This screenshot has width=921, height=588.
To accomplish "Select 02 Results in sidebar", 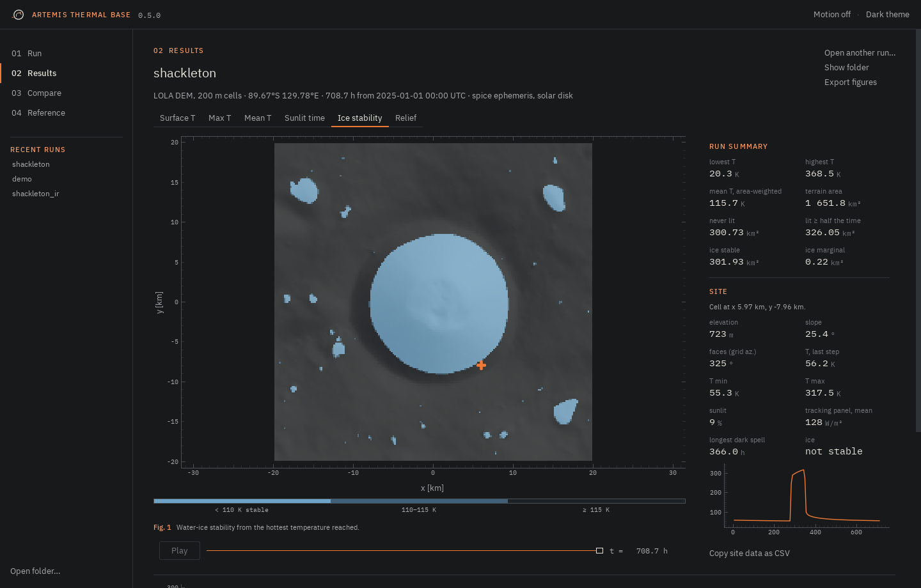I will [x=34, y=73].
